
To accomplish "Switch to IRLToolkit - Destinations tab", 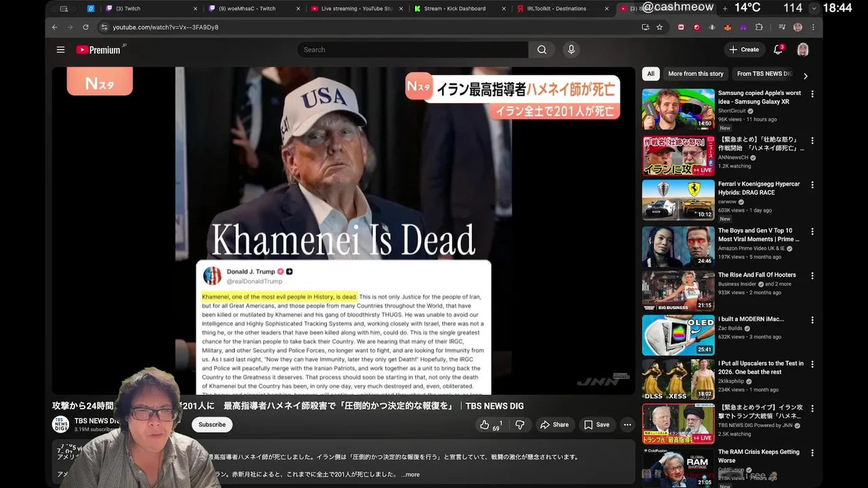I will (x=563, y=9).
